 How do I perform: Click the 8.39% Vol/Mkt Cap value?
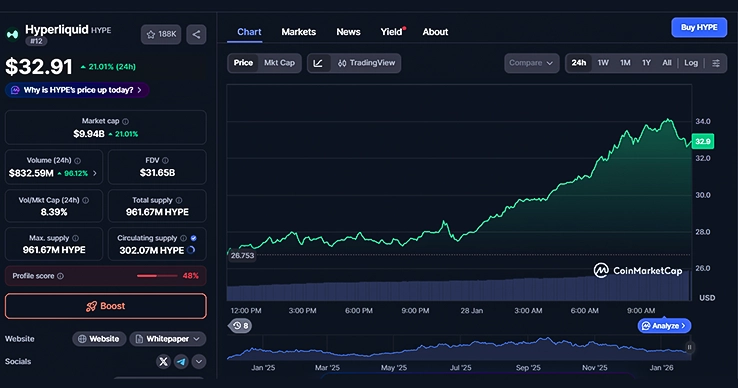click(x=54, y=212)
